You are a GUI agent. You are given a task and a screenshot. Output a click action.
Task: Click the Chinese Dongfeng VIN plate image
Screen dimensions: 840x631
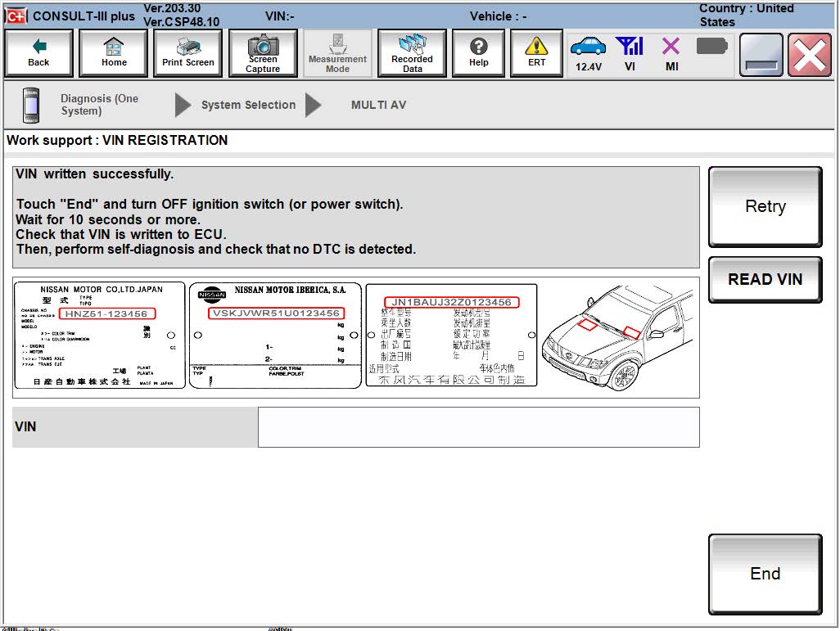click(451, 336)
